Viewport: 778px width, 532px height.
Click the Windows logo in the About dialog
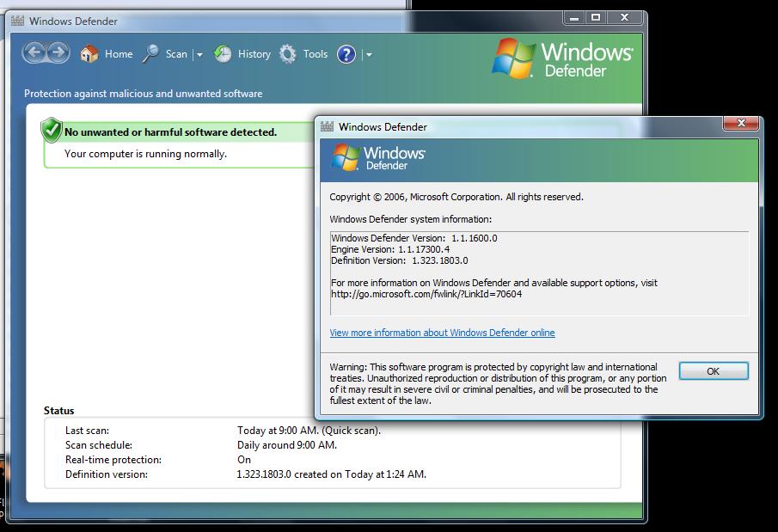coord(346,157)
